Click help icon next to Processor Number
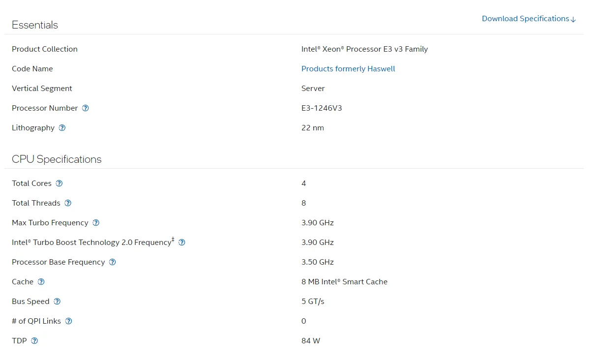The image size is (599, 364). pos(86,108)
